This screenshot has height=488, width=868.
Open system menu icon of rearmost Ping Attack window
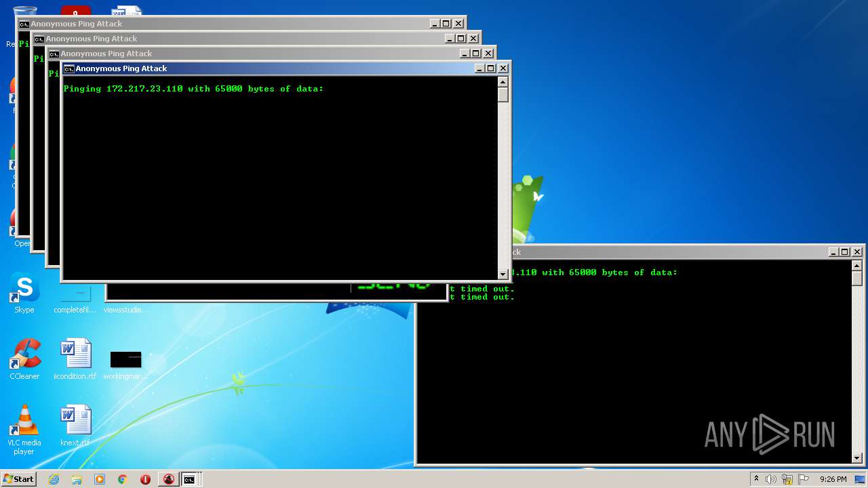click(24, 24)
